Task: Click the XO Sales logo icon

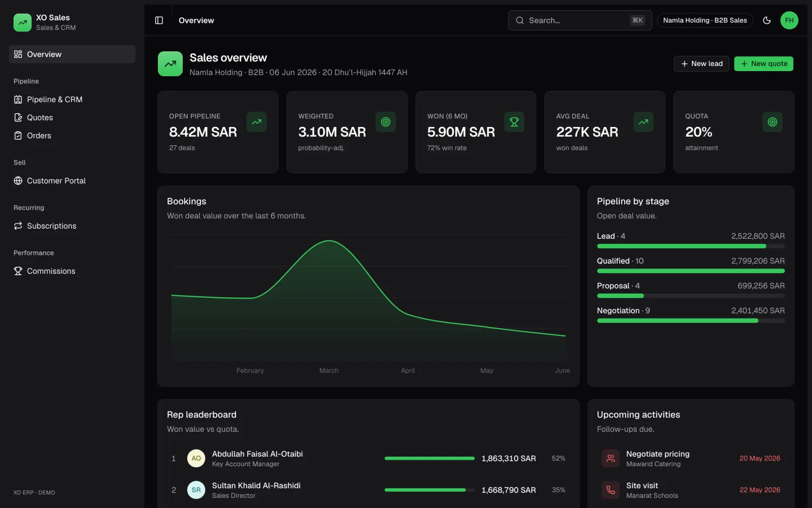Action: coord(22,22)
